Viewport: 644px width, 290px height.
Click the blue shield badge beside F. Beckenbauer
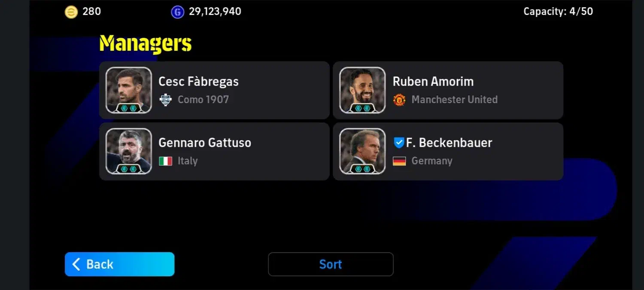(x=399, y=143)
